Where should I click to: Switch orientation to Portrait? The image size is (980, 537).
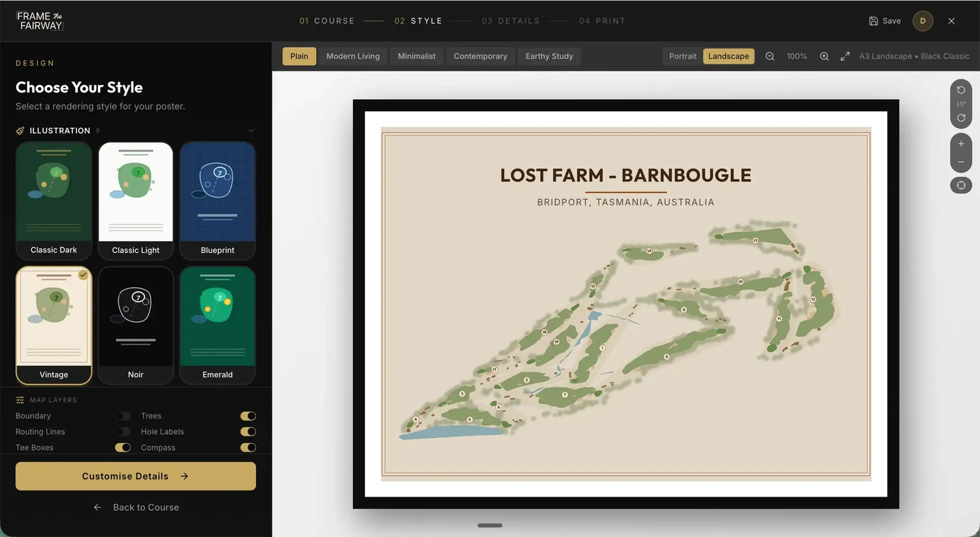tap(682, 56)
